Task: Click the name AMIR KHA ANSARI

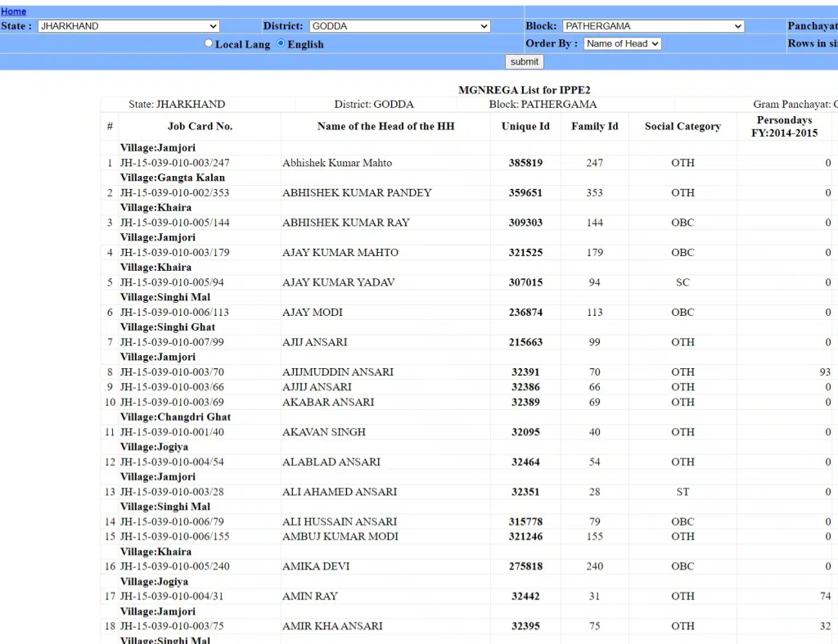Action: click(332, 626)
